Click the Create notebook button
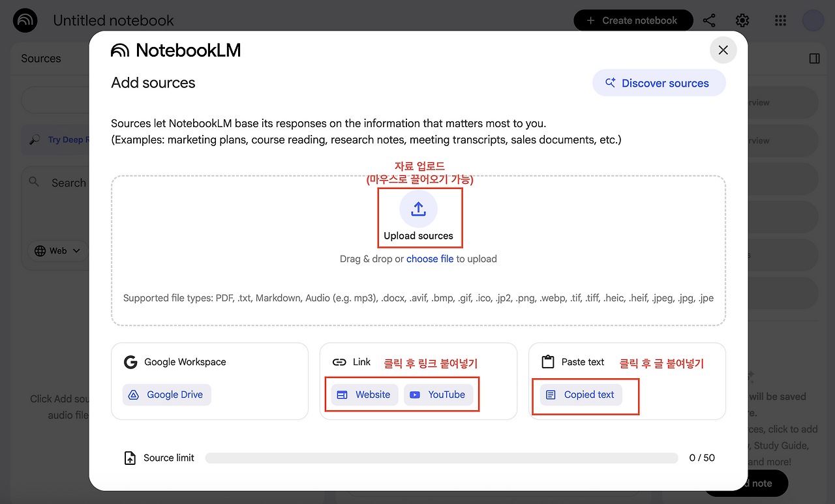835x504 pixels. pos(633,20)
